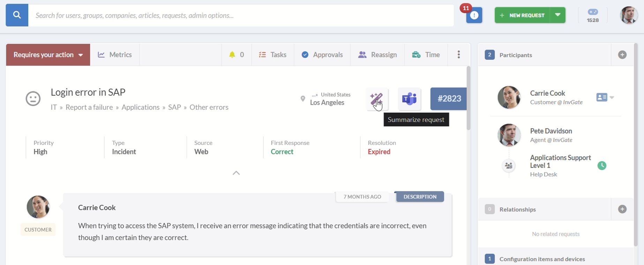Open notifications alert icon with 11 badge

(x=474, y=15)
